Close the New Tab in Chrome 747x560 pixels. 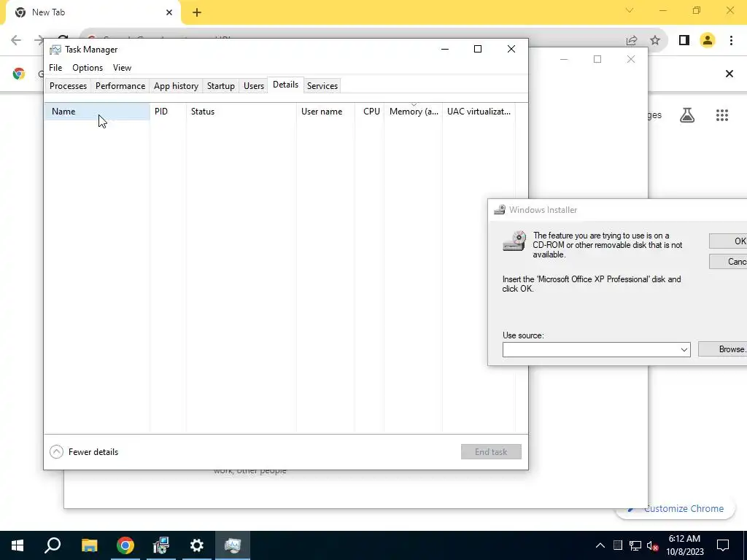pos(169,12)
